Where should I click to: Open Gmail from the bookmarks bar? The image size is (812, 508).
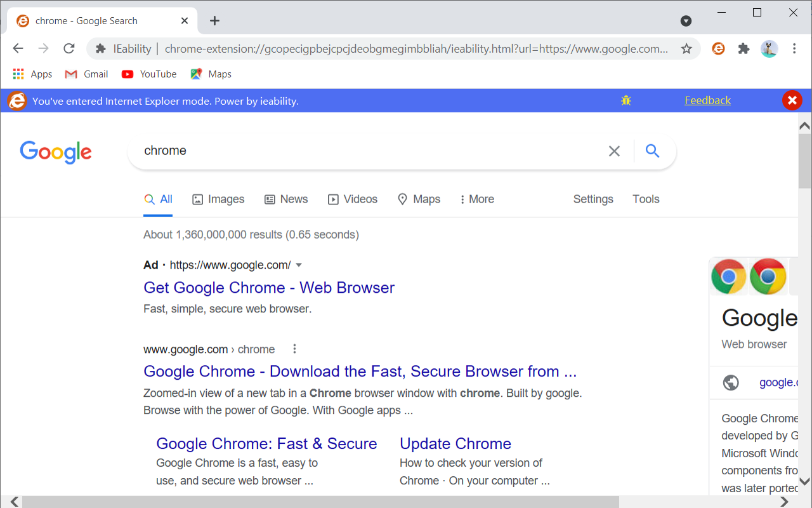coord(86,74)
